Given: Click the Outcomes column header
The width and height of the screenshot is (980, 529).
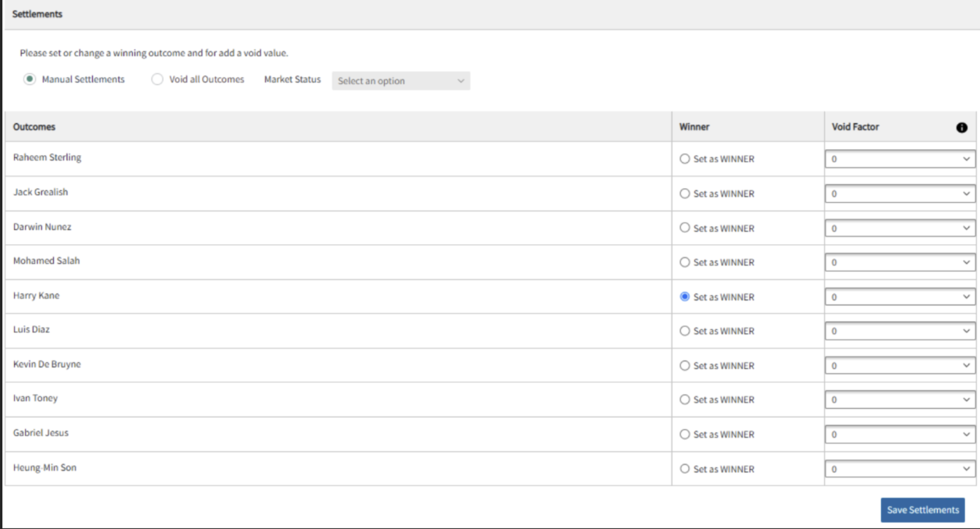Looking at the screenshot, I should click(34, 127).
